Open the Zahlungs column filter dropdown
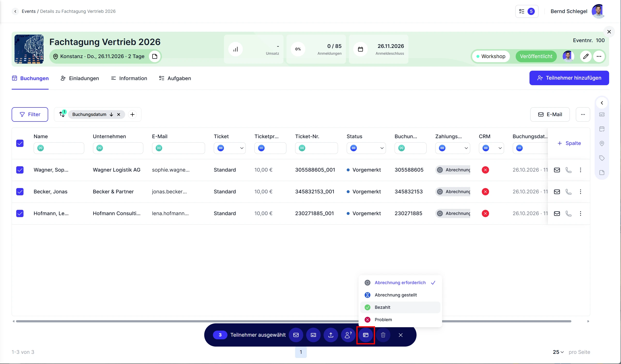 pyautogui.click(x=452, y=148)
